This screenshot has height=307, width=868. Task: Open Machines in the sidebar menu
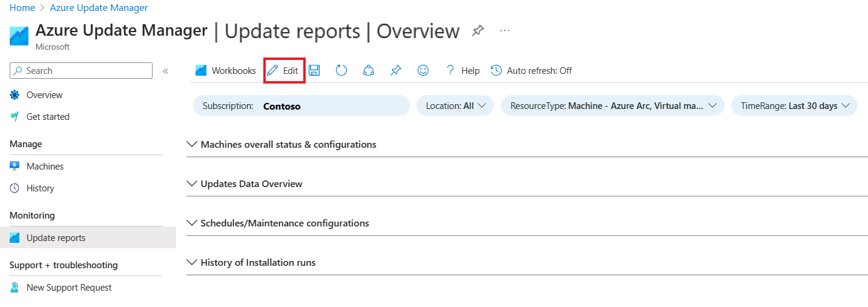[x=45, y=167]
